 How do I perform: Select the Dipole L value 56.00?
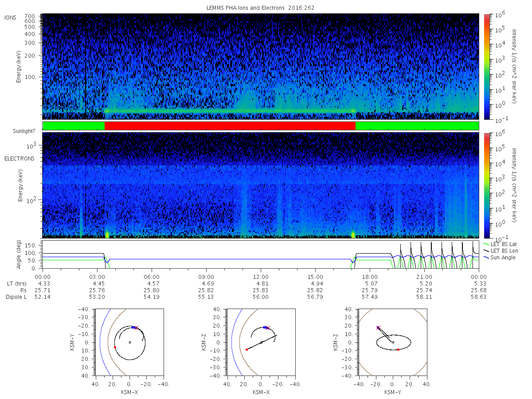pos(261,297)
